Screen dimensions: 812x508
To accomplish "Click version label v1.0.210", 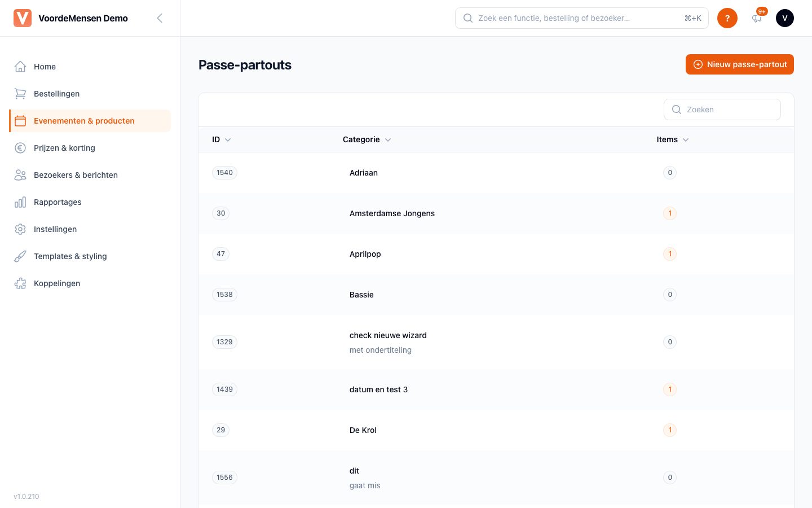I will [27, 497].
